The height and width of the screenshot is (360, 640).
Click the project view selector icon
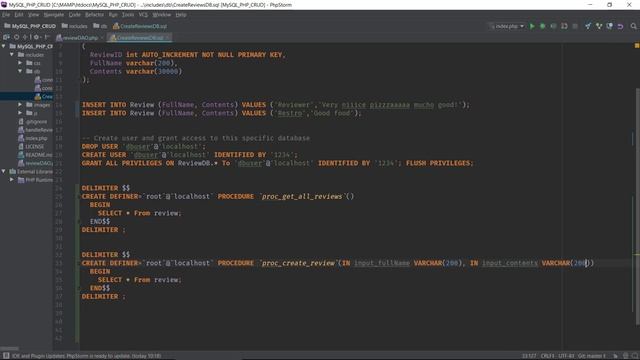click(7, 37)
